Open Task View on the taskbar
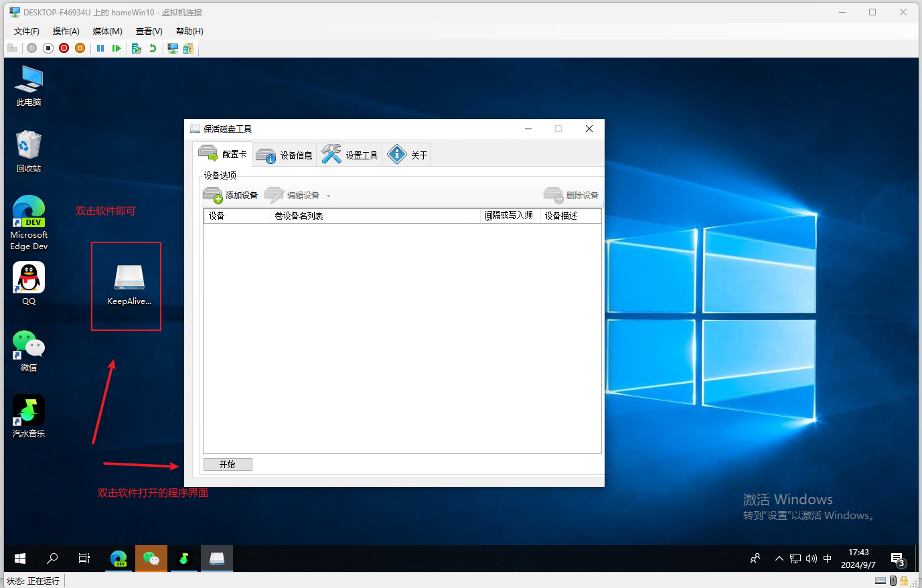The image size is (922, 588). (x=84, y=559)
